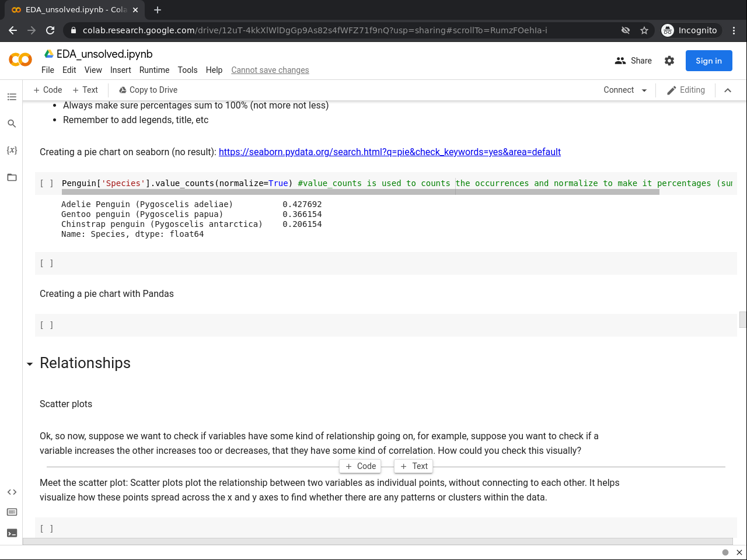Open the Files folder panel
The height and width of the screenshot is (560, 747).
(12, 177)
